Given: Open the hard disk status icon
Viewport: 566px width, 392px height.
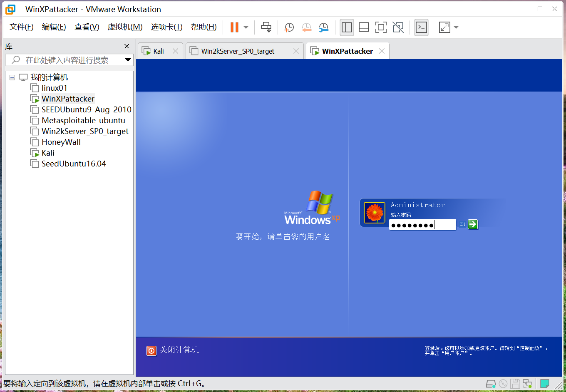Looking at the screenshot, I should [x=491, y=383].
